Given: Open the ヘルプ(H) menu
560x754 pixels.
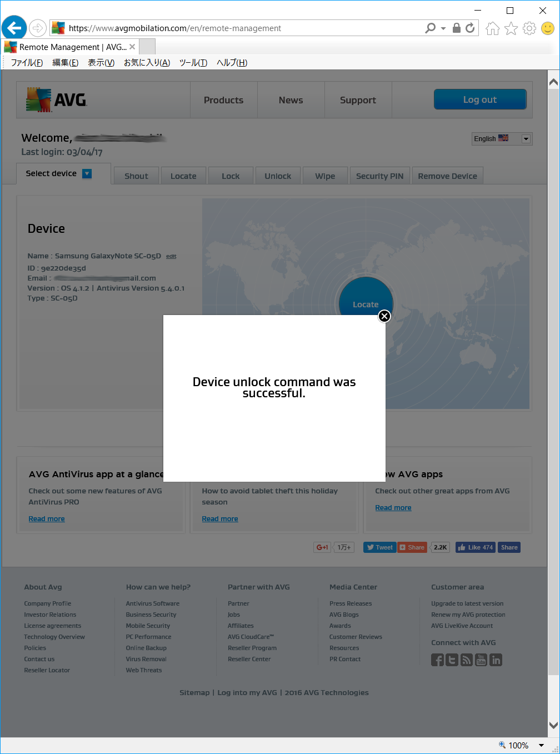Looking at the screenshot, I should tap(232, 63).
